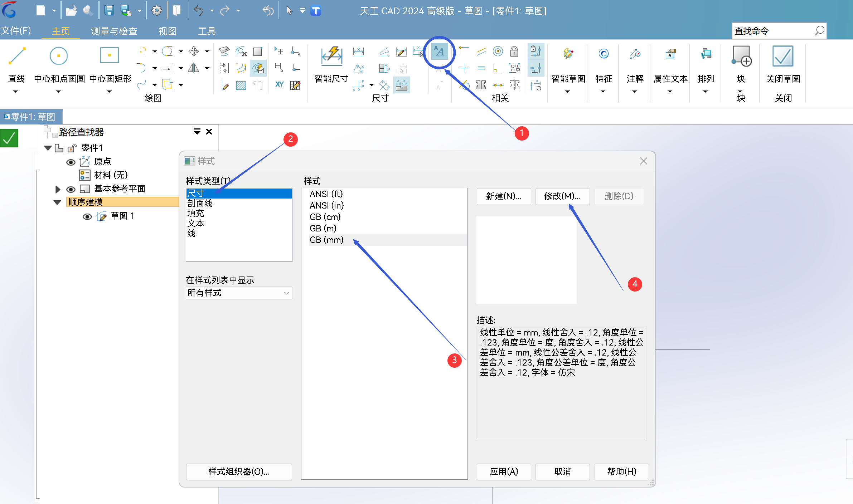Click the 修改(M)... button
853x504 pixels.
pyautogui.click(x=562, y=196)
